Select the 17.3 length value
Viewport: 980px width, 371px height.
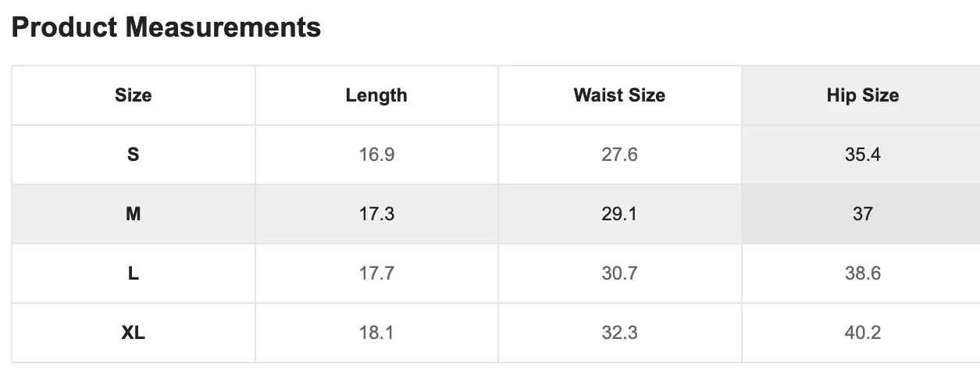pyautogui.click(x=376, y=214)
